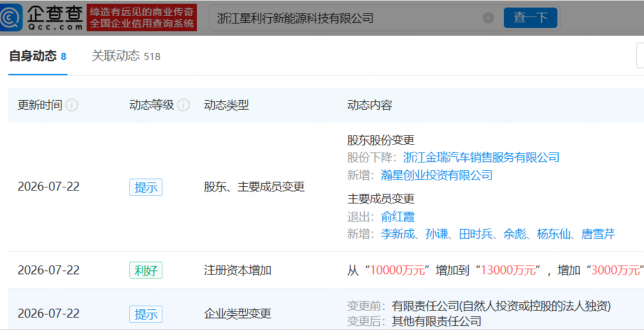Click the 13000万元 value

(x=508, y=270)
